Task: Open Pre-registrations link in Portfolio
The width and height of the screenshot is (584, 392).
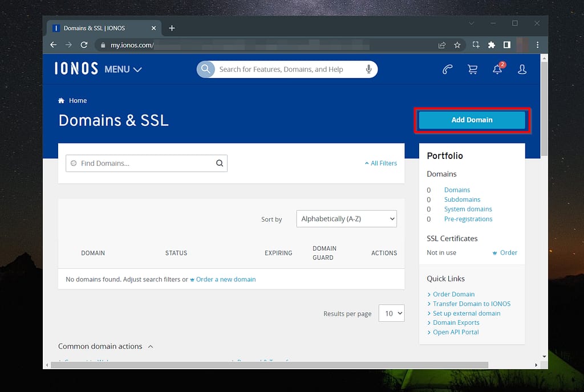Action: (468, 219)
